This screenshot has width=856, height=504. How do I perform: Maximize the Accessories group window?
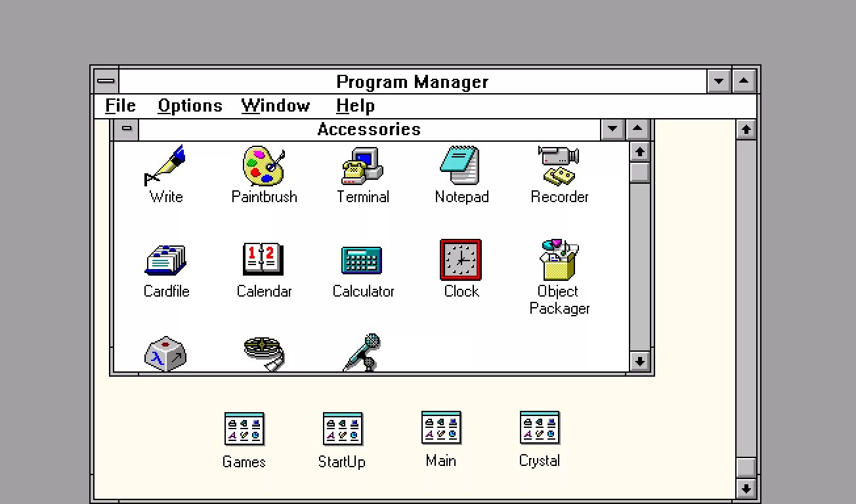pyautogui.click(x=638, y=129)
